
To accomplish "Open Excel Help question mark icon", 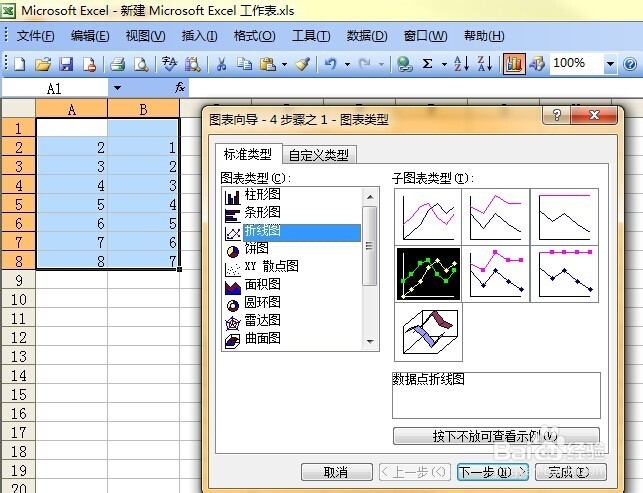I will (x=630, y=64).
